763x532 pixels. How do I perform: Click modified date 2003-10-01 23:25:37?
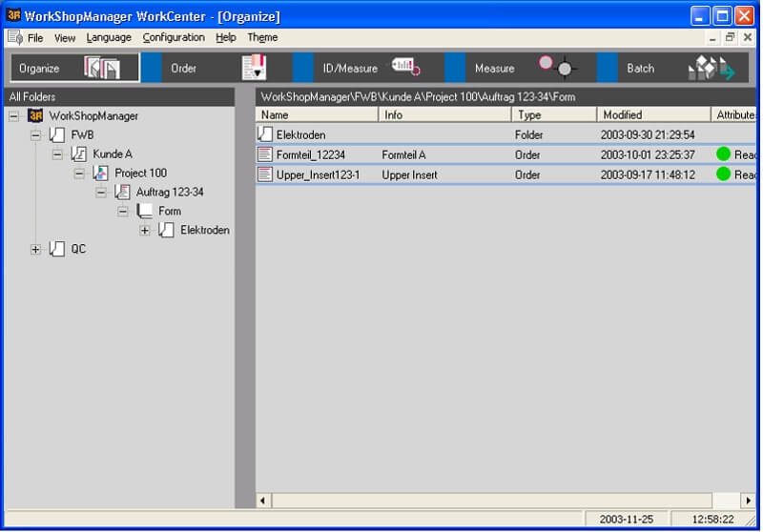click(648, 155)
